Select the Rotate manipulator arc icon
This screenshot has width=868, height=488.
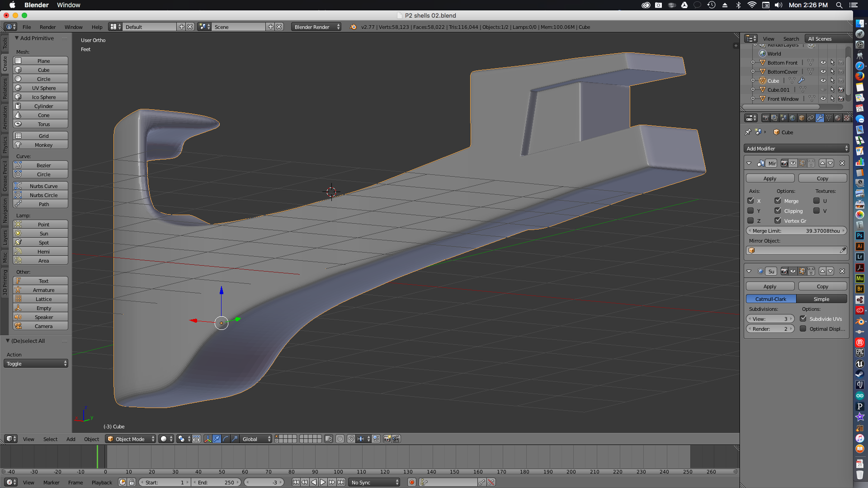click(226, 439)
